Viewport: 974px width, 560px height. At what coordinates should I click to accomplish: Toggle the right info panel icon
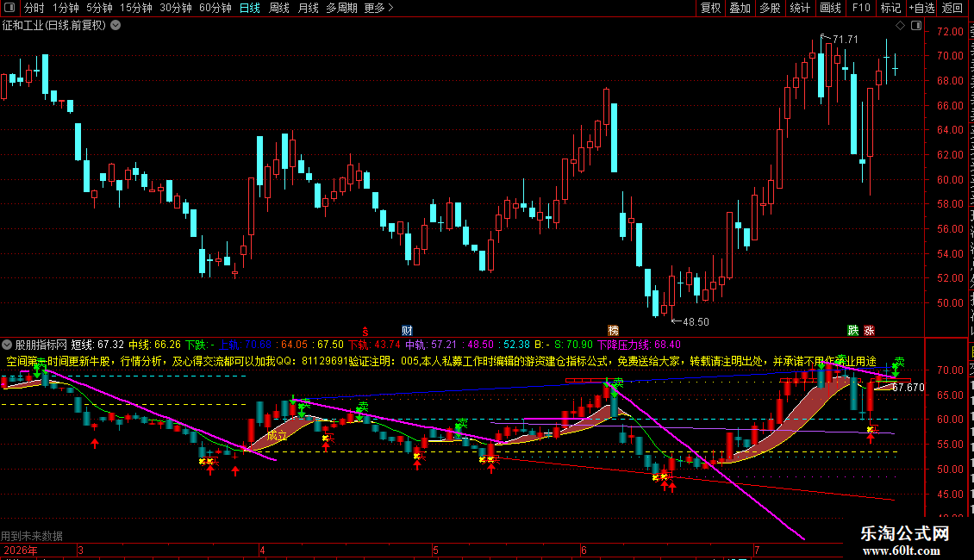[x=916, y=26]
